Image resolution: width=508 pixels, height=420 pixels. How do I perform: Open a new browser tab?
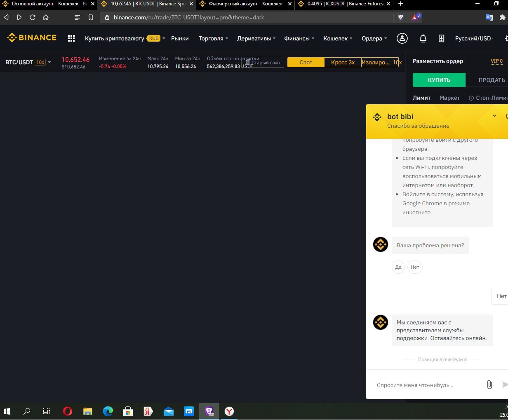[x=400, y=4]
